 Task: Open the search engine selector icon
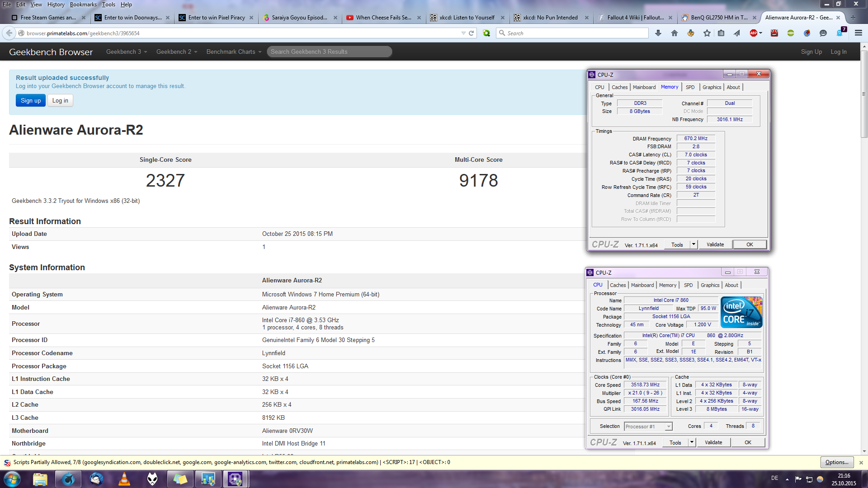click(x=502, y=33)
